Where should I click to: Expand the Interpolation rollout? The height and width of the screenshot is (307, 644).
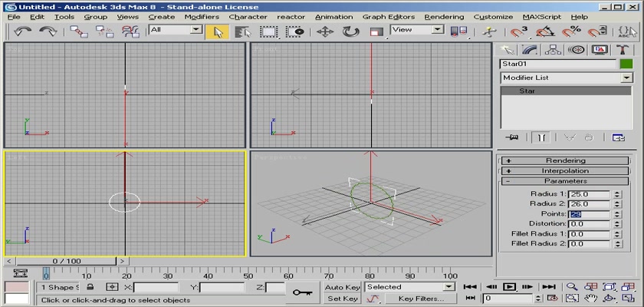click(565, 171)
